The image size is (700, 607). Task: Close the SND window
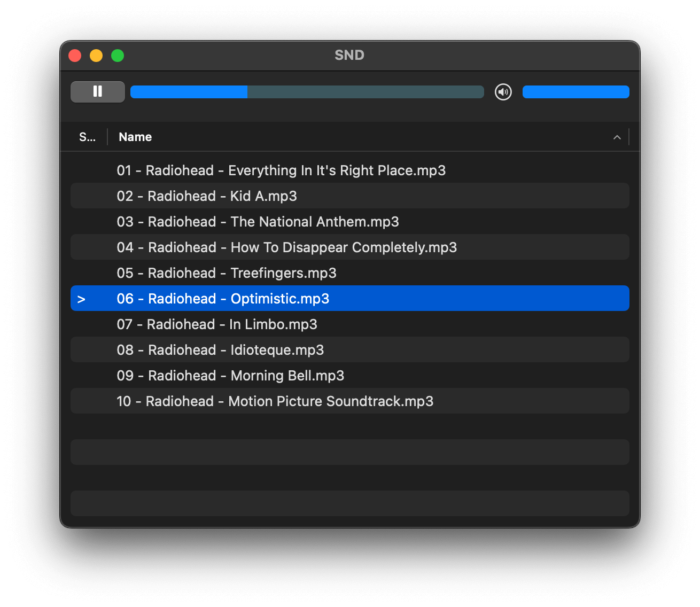[x=75, y=56]
